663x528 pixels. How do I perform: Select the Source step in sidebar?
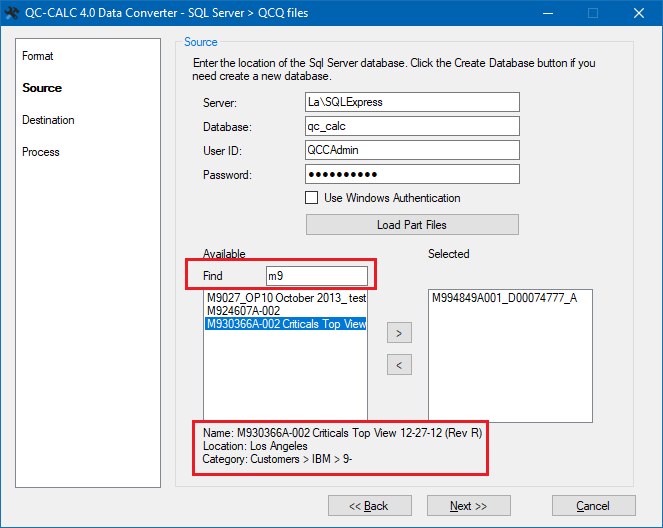[42, 88]
